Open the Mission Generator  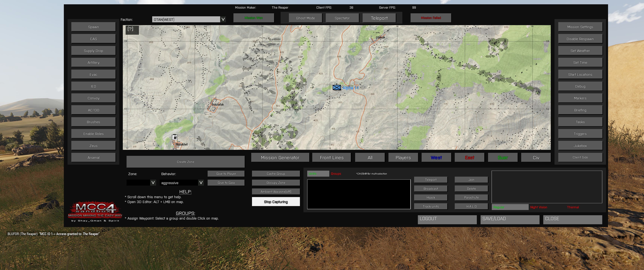280,157
